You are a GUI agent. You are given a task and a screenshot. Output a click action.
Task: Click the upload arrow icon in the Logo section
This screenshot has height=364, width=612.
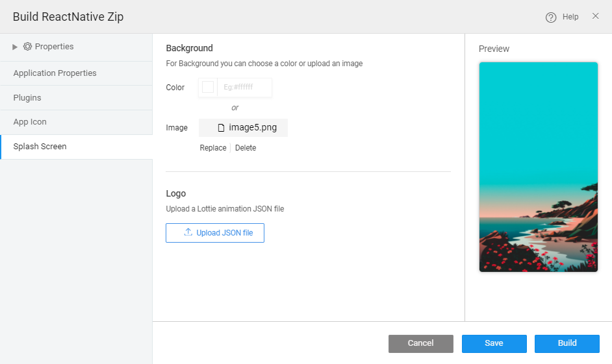[x=188, y=232]
